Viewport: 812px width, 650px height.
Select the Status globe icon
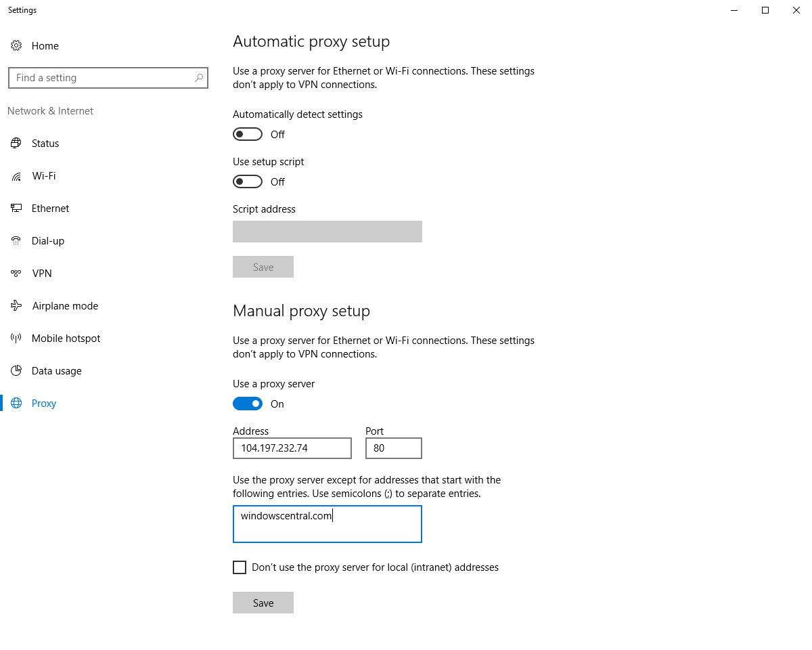pos(16,143)
